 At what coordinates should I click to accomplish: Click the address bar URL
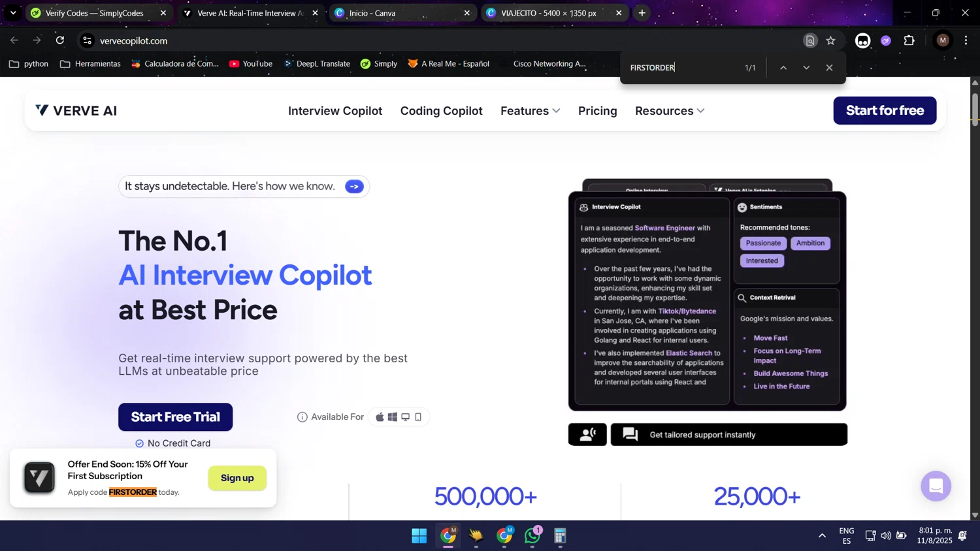[x=133, y=40]
